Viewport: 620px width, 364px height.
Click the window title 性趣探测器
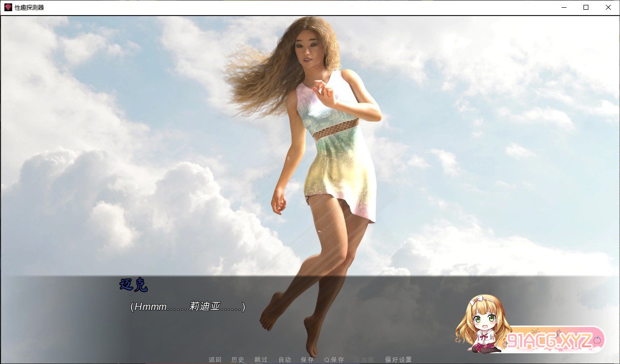[x=29, y=7]
